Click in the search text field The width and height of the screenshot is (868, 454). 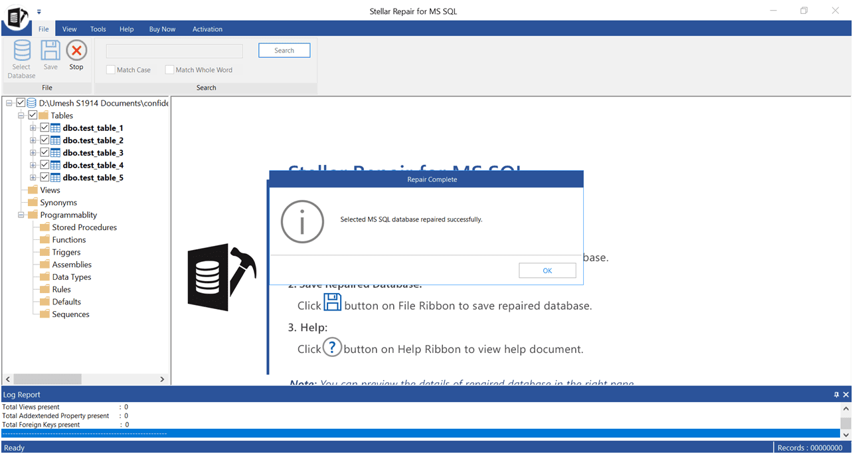pos(175,51)
